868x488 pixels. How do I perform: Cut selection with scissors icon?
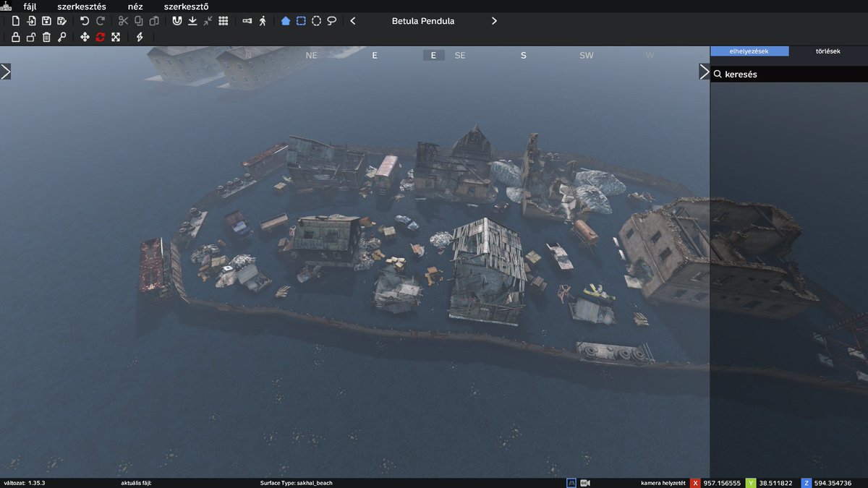pos(123,21)
